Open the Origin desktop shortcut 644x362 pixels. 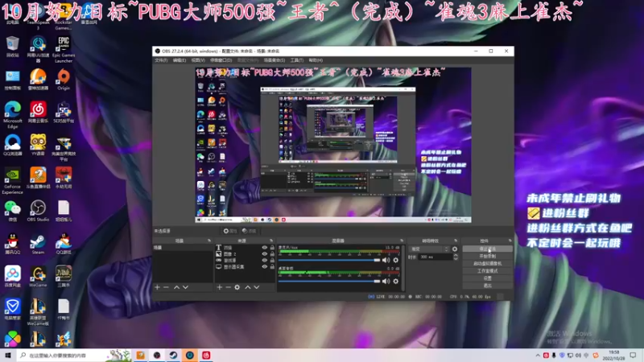tap(64, 80)
